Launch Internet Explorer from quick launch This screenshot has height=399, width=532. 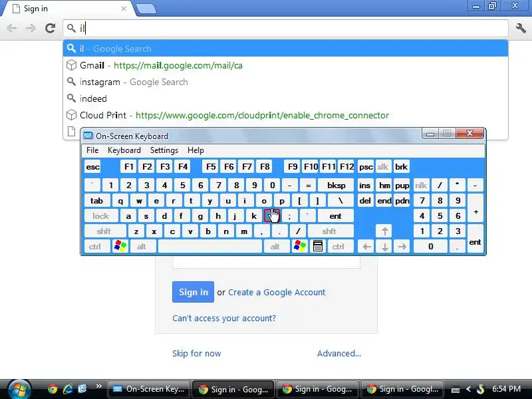point(68,389)
